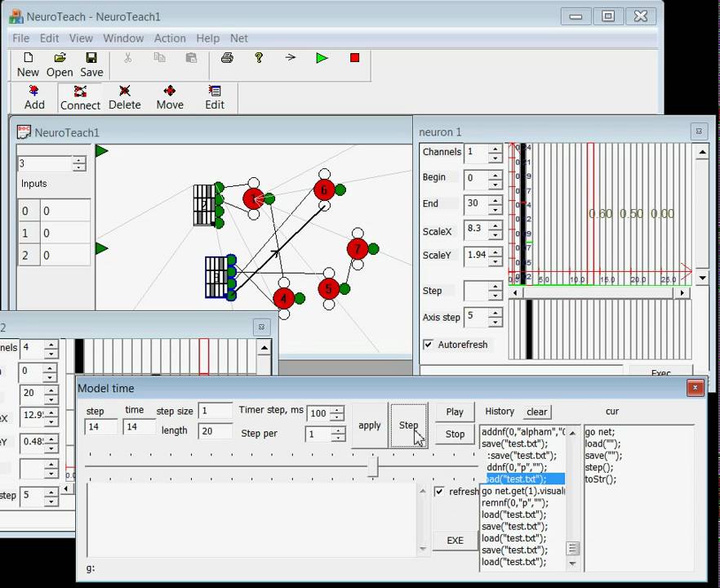Image resolution: width=720 pixels, height=588 pixels.
Task: Open the Net menu
Action: pos(238,38)
